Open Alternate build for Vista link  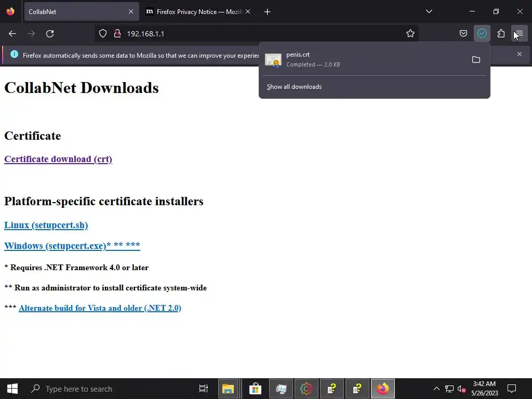(x=100, y=308)
